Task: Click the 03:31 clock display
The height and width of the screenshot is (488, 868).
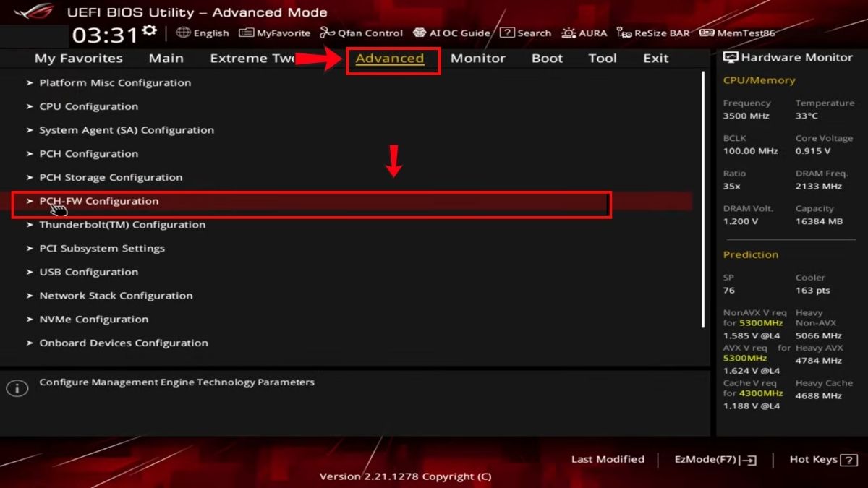Action: 105,35
